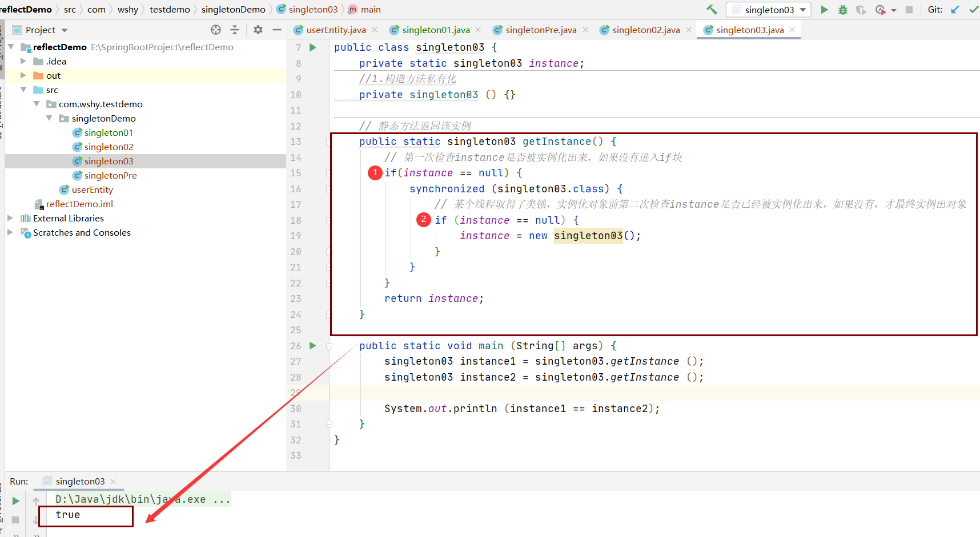Image resolution: width=980 pixels, height=537 pixels.
Task: Place cursor on empty line 29
Action: (x=654, y=393)
